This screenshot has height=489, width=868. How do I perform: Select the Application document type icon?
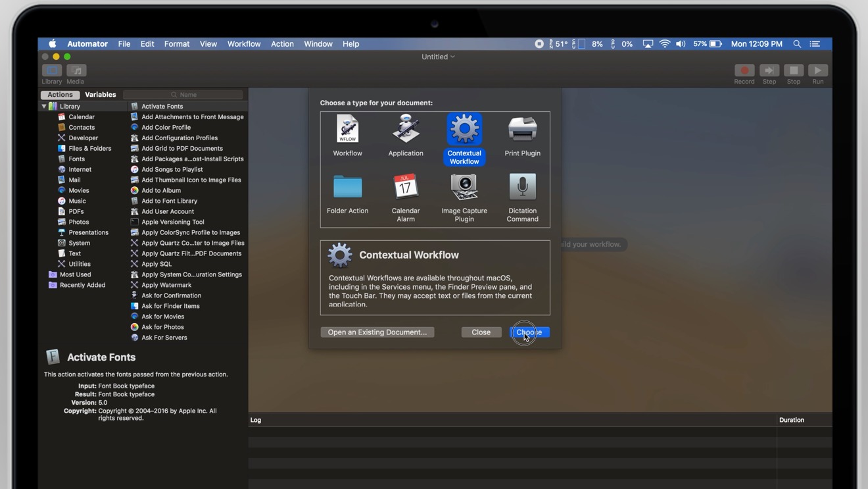click(x=406, y=129)
